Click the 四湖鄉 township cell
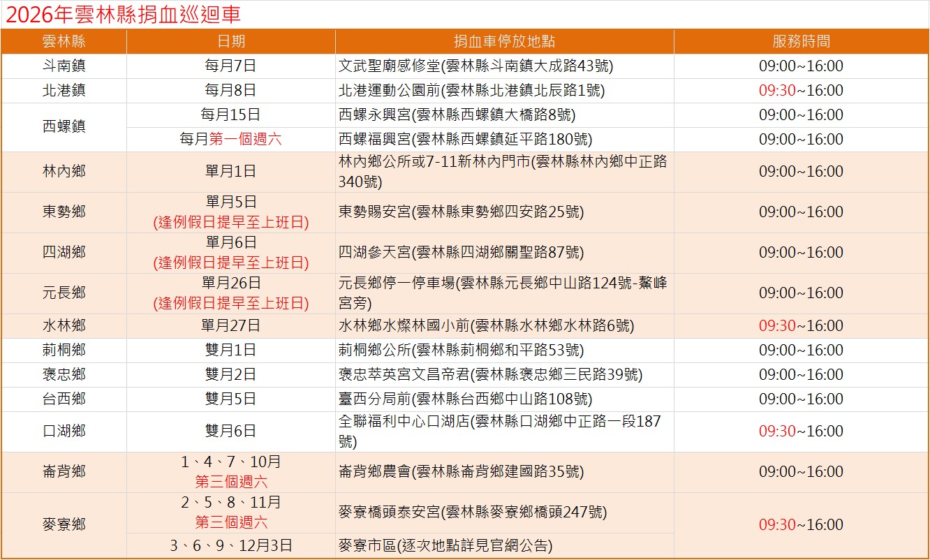This screenshot has width=930, height=560. pos(64,253)
